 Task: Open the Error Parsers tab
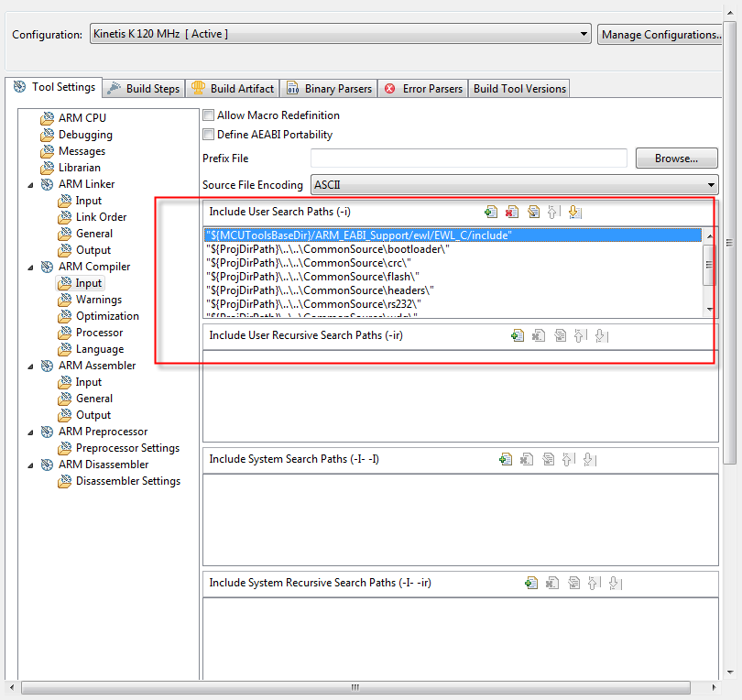coord(423,89)
